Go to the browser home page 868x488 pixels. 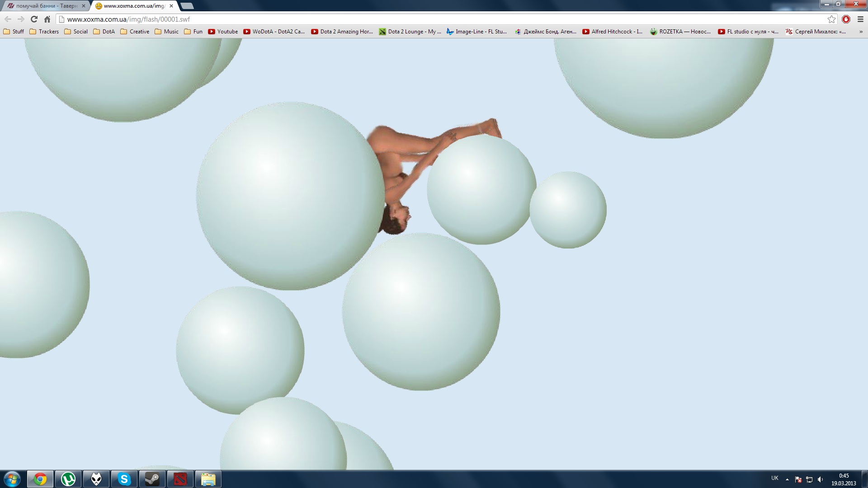click(47, 19)
